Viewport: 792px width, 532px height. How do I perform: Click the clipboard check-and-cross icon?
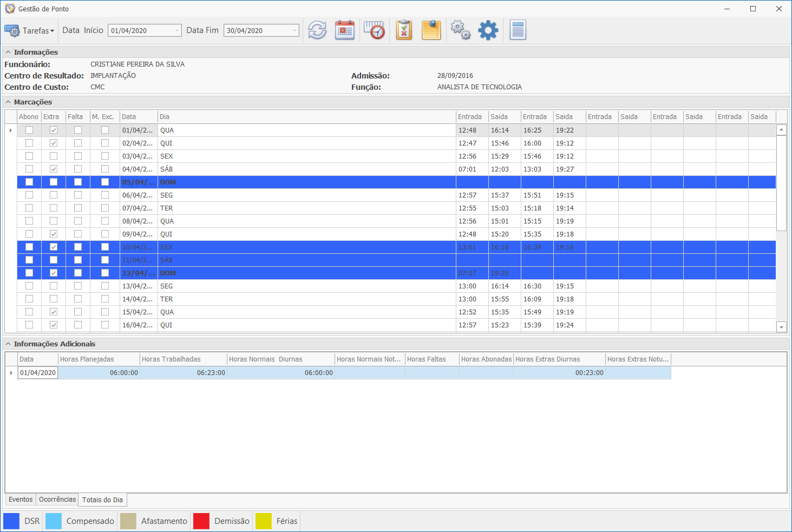click(404, 30)
